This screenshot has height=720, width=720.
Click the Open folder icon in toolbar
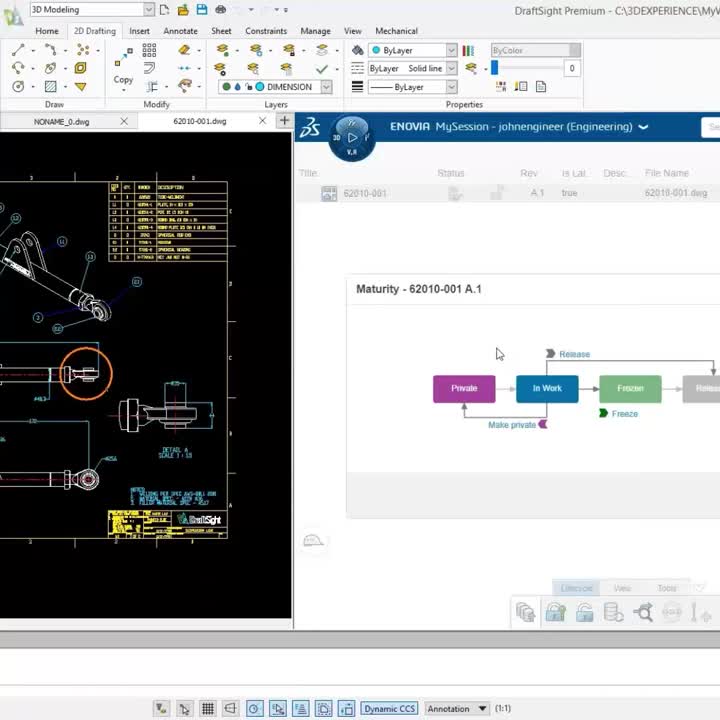coord(183,9)
